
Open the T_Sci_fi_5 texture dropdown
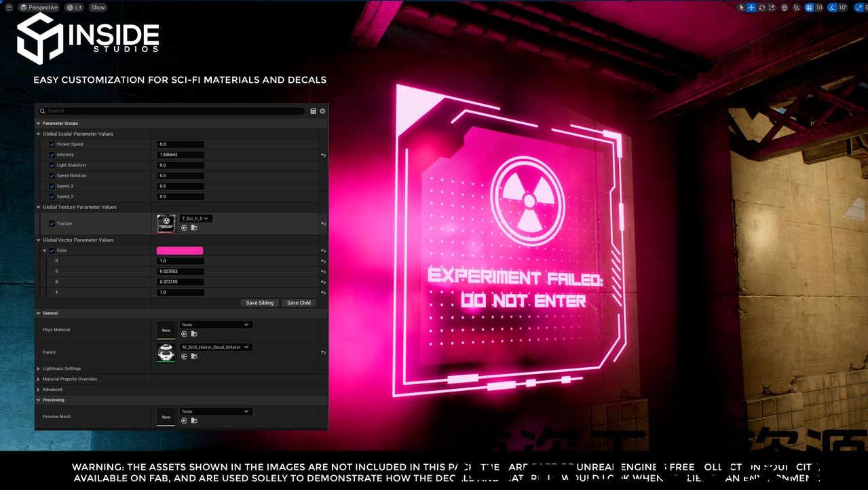(x=196, y=219)
